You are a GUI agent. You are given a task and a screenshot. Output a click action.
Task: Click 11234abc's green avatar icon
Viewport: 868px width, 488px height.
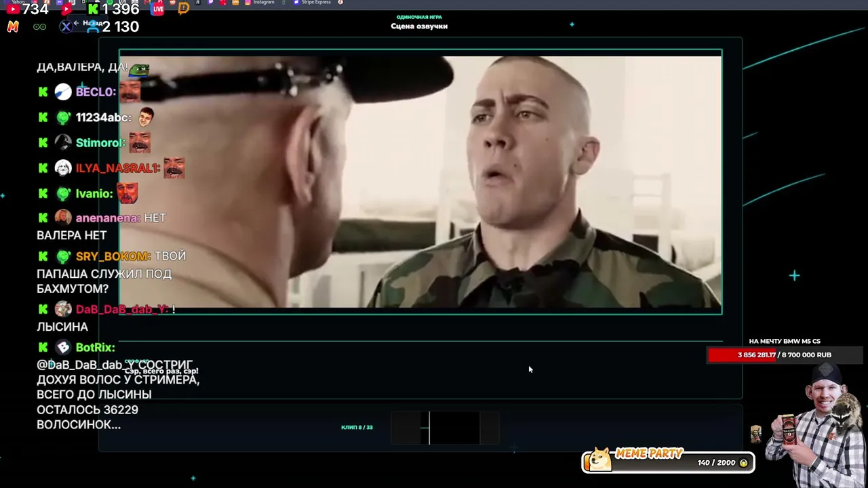[63, 118]
